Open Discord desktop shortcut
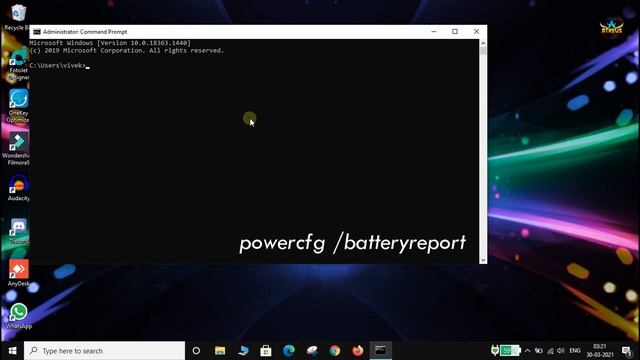The image size is (640, 360). click(18, 231)
